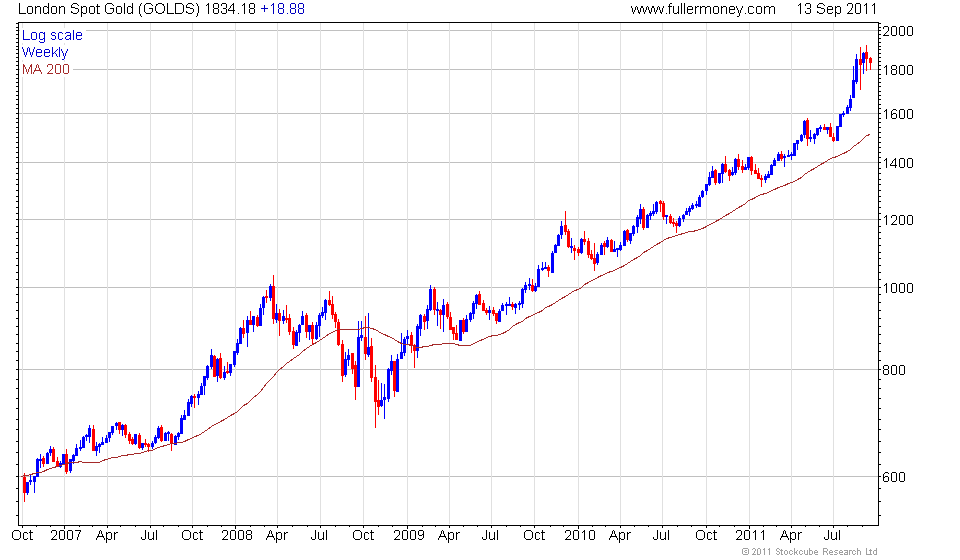Click the 2008 year label on time axis
This screenshot has width=960, height=560.
[237, 536]
